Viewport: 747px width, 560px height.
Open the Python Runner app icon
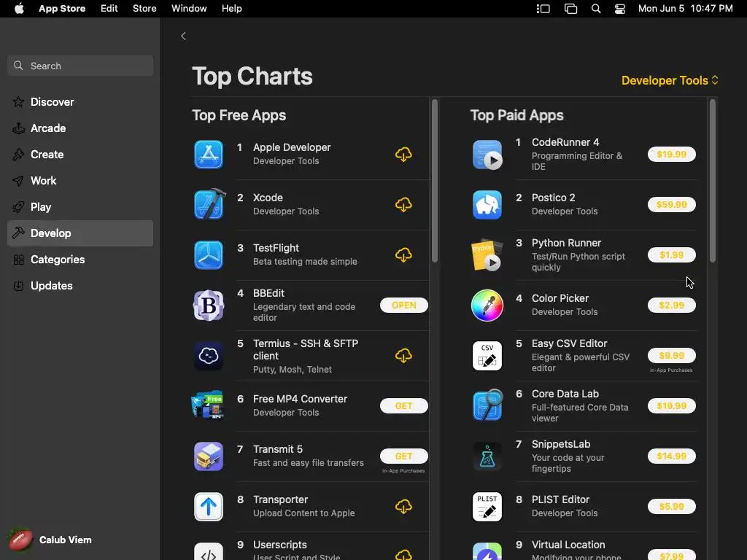487,254
